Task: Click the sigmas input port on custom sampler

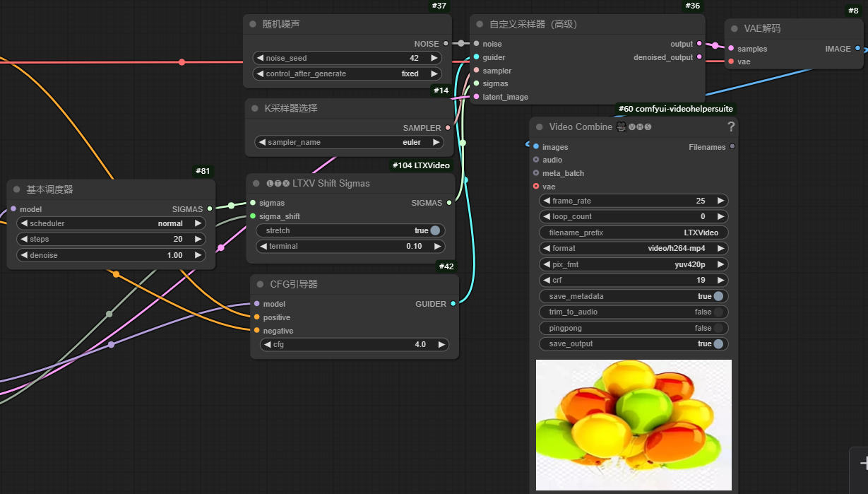Action: 477,83
